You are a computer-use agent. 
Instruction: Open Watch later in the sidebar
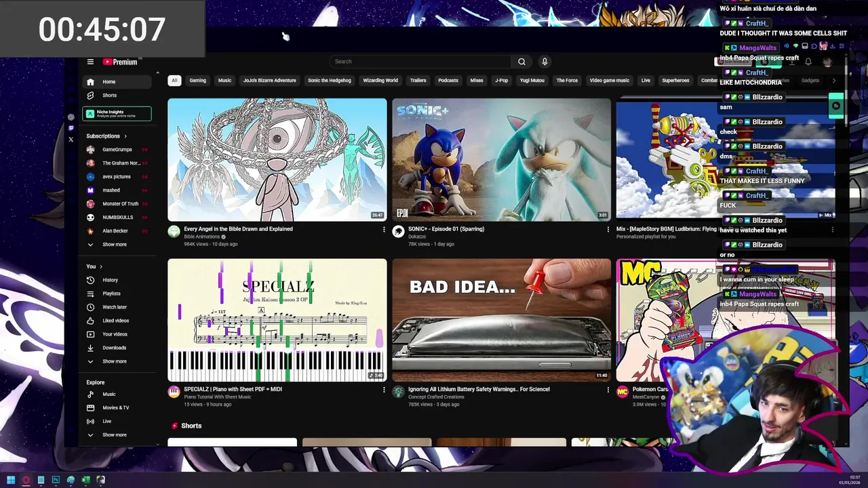117,307
